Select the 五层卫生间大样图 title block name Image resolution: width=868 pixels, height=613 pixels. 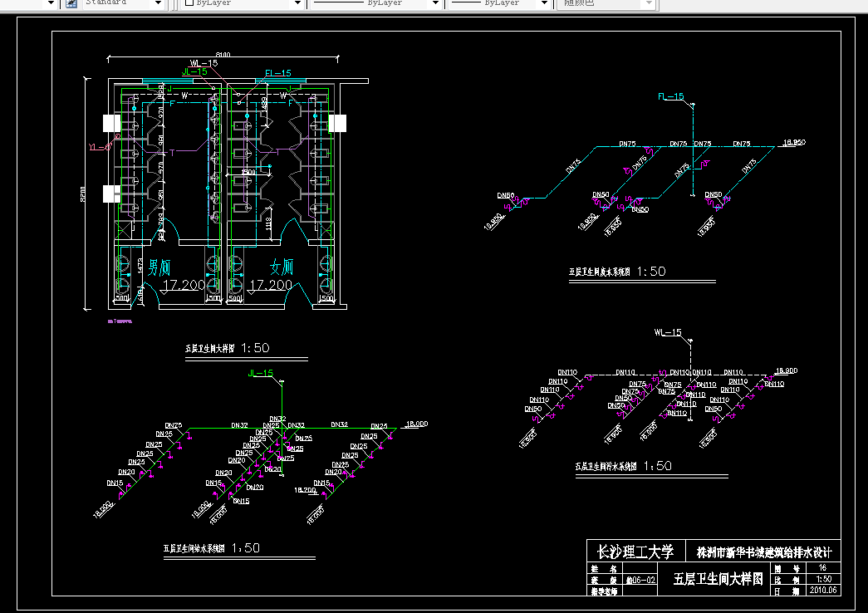tap(718, 579)
